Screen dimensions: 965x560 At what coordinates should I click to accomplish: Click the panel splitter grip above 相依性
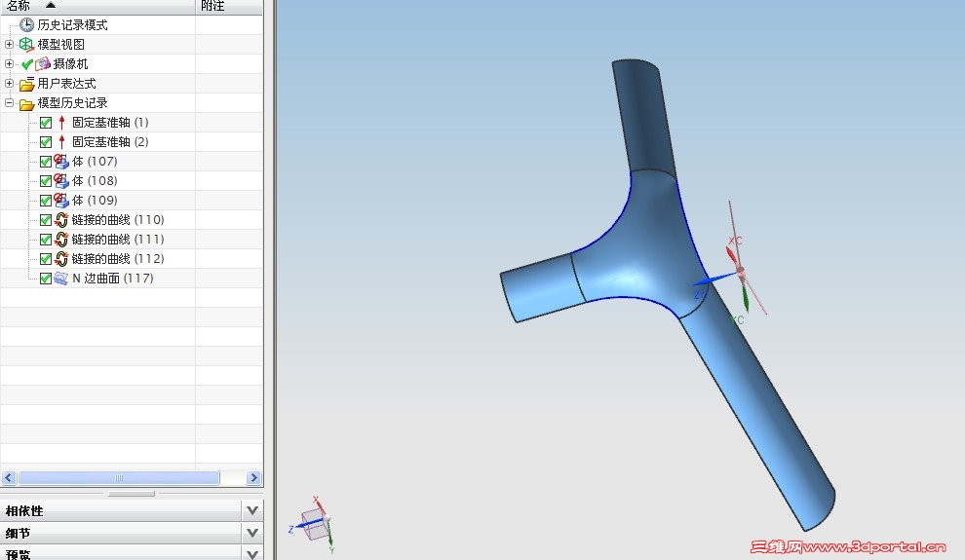tap(132, 494)
